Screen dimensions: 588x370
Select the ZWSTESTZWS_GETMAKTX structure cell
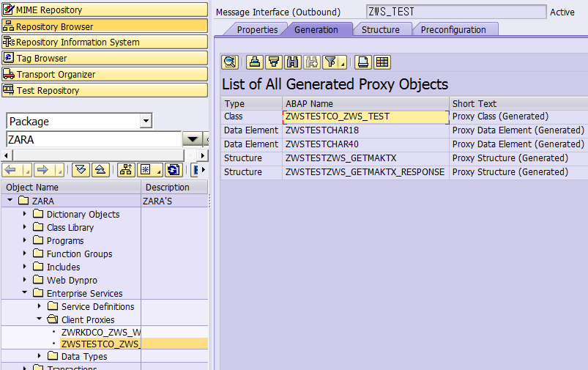[x=365, y=158]
